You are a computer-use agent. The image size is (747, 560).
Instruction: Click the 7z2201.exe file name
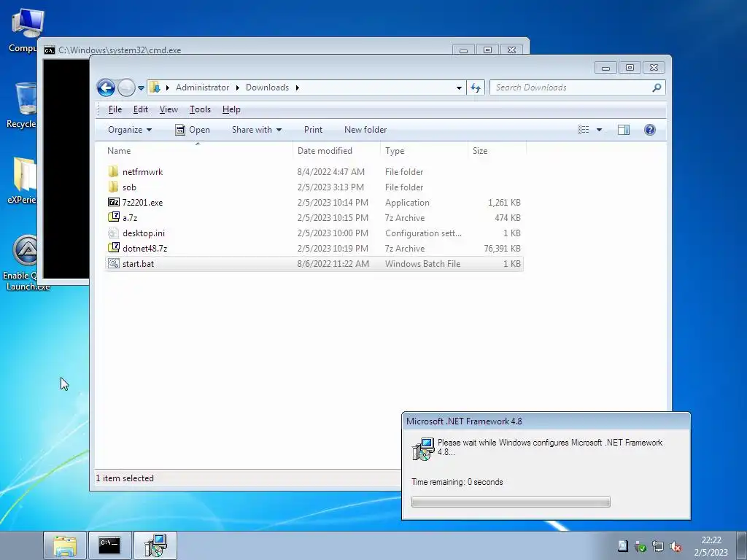click(142, 203)
